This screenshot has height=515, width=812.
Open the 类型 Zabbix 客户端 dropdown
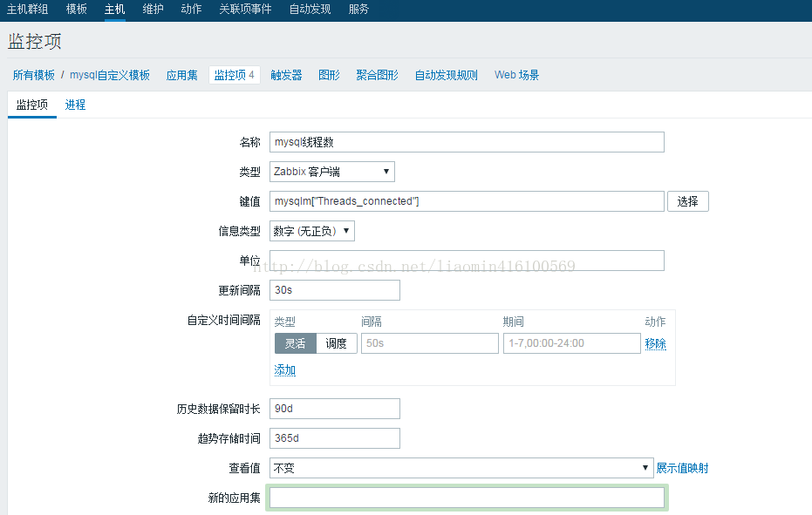332,172
